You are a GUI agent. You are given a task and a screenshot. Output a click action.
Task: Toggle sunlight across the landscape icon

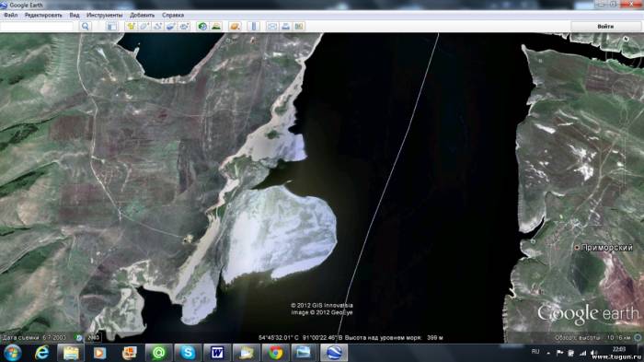216,27
